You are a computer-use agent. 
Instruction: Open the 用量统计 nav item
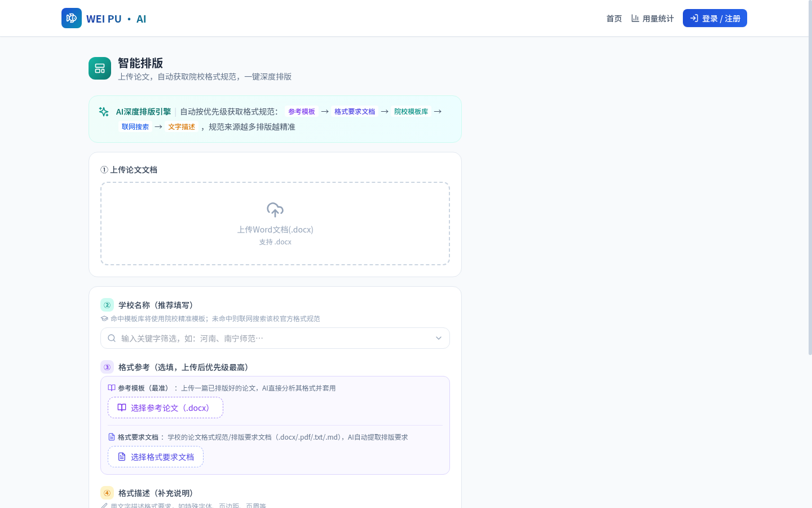[652, 18]
